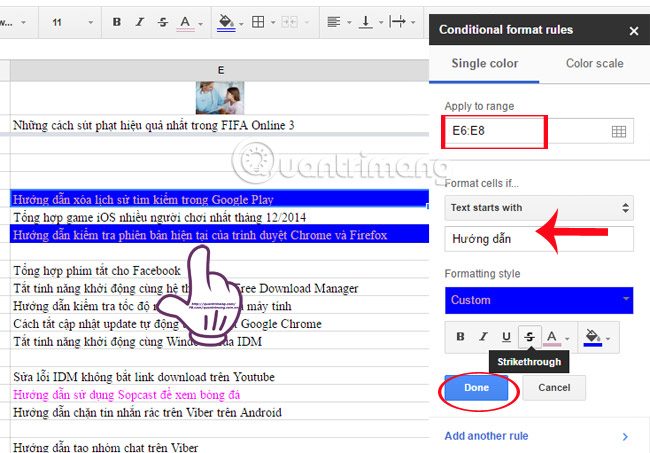Click Add another rule link
The width and height of the screenshot is (650, 453).
(486, 436)
